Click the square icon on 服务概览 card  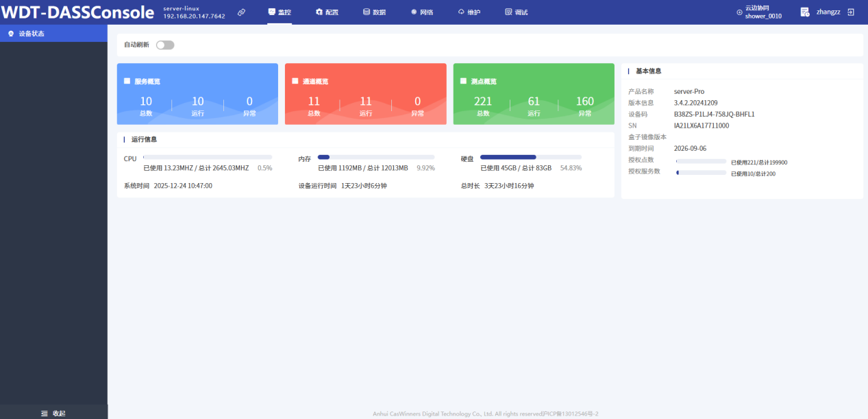[127, 81]
